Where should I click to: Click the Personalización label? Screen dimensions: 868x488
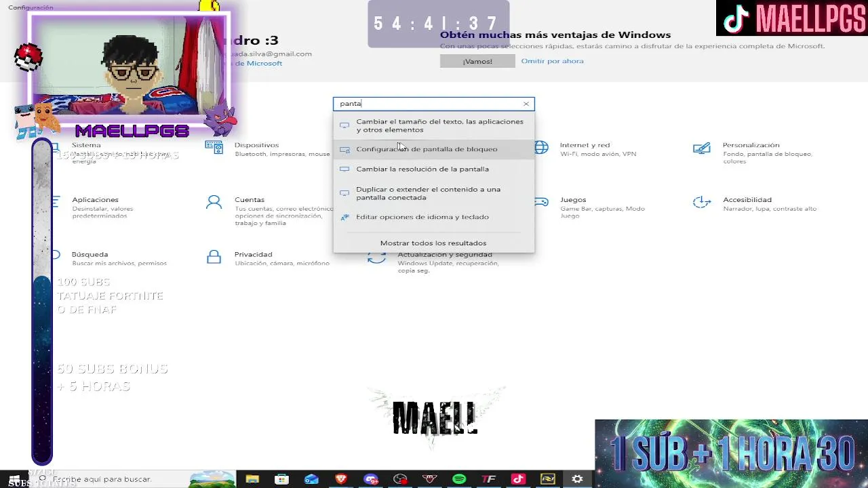point(751,145)
